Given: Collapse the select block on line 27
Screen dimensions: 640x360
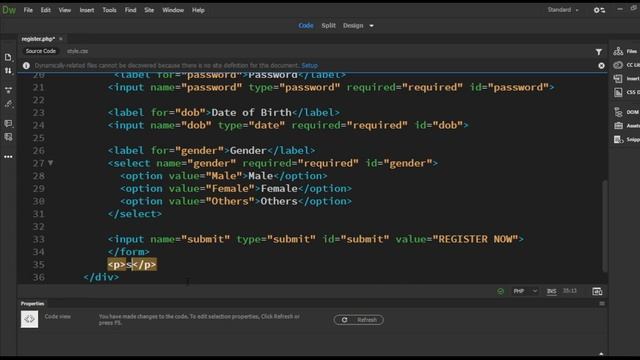Looking at the screenshot, I should [x=51, y=163].
